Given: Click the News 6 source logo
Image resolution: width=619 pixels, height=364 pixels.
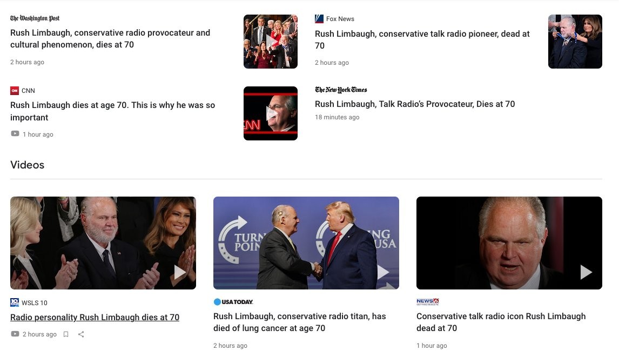Looking at the screenshot, I should click(x=428, y=301).
